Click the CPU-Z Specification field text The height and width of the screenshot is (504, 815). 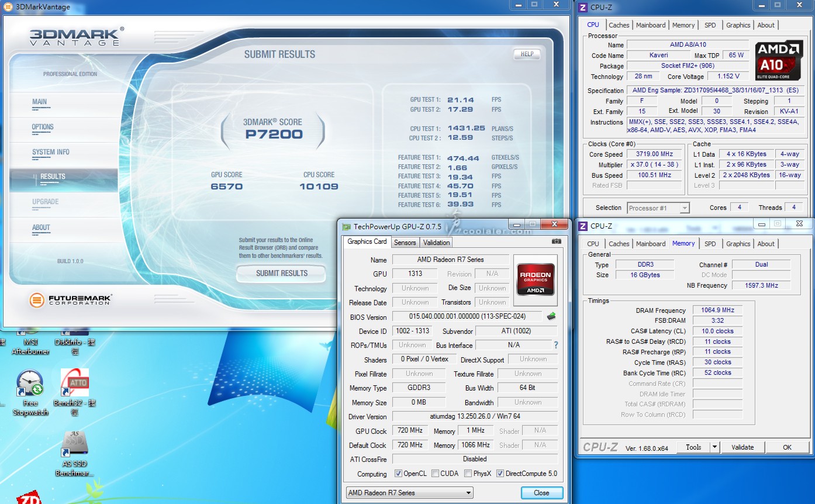(x=716, y=91)
